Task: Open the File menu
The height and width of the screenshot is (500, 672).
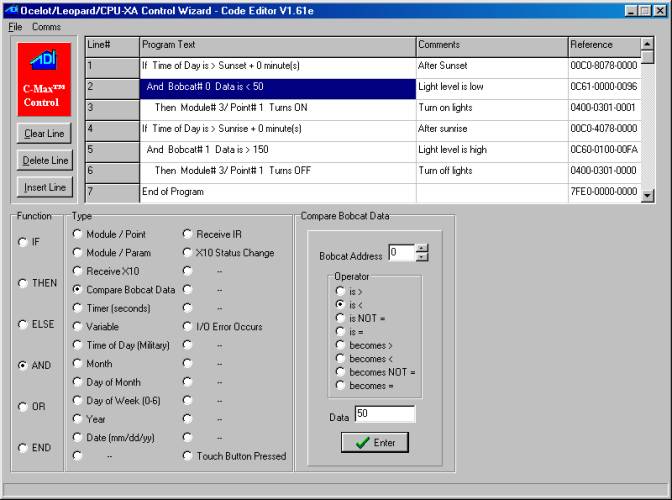Action: (15, 27)
